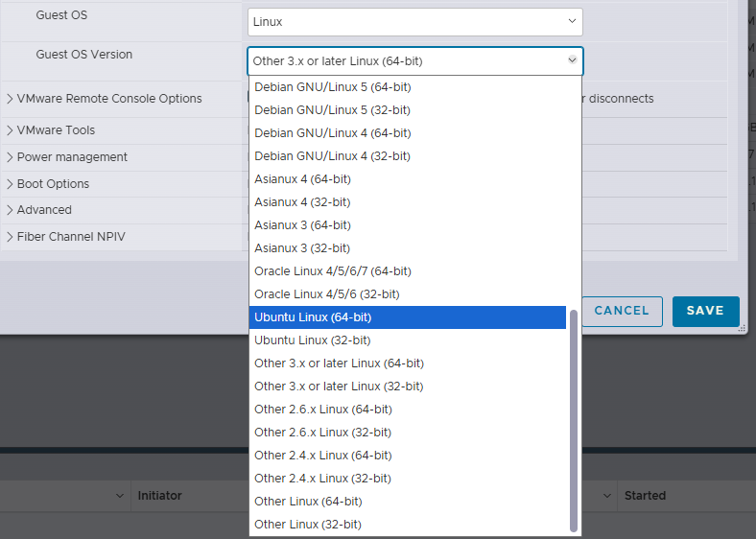756x539 pixels.
Task: Choose Debian GNU/Linux 4 (32-bit)
Action: (x=408, y=156)
